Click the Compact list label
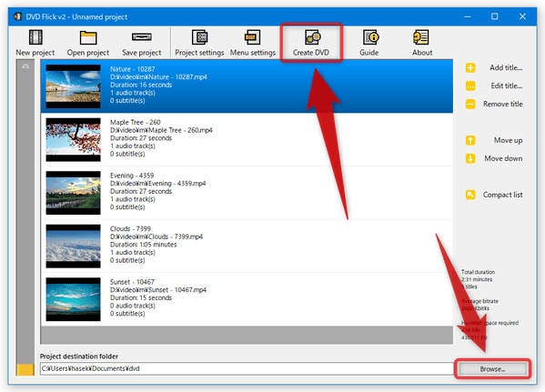The image size is (545, 392). click(x=502, y=195)
